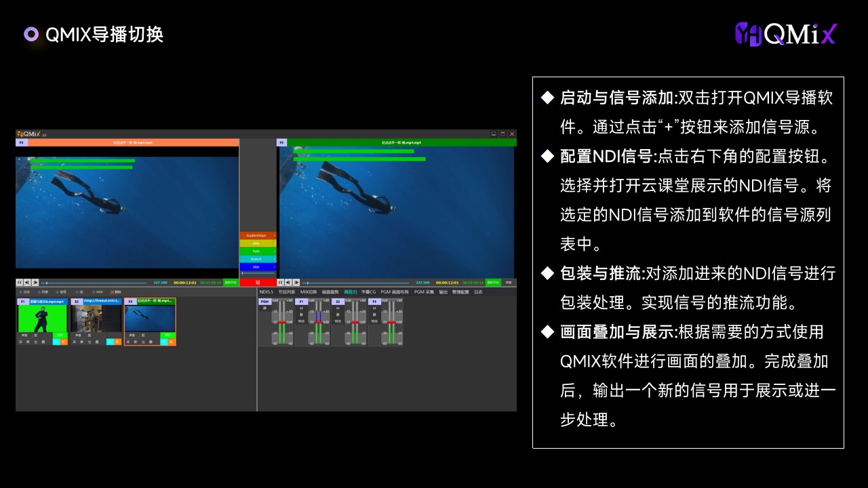This screenshot has width=868, height=488.
Task: Click plus icon to add stream source
Action: 77,292
